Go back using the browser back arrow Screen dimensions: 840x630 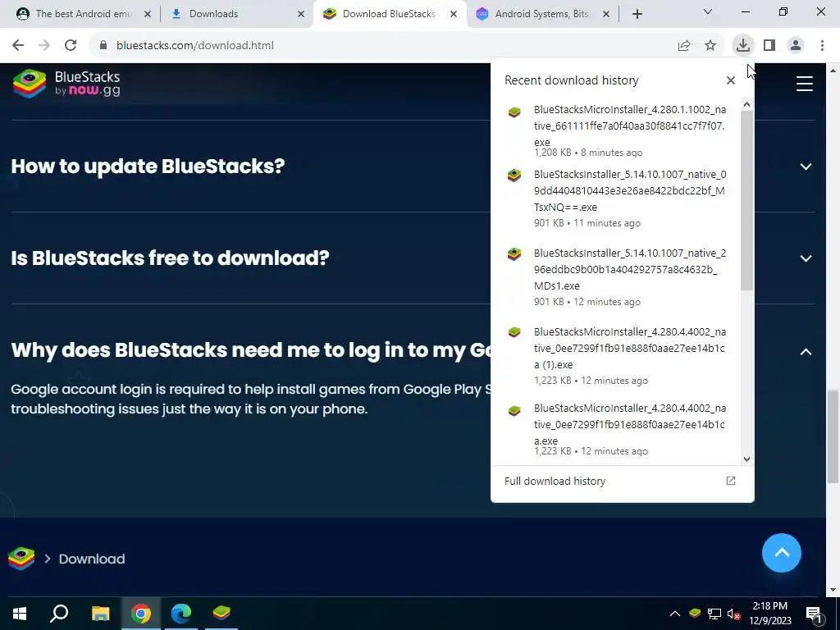(x=18, y=46)
